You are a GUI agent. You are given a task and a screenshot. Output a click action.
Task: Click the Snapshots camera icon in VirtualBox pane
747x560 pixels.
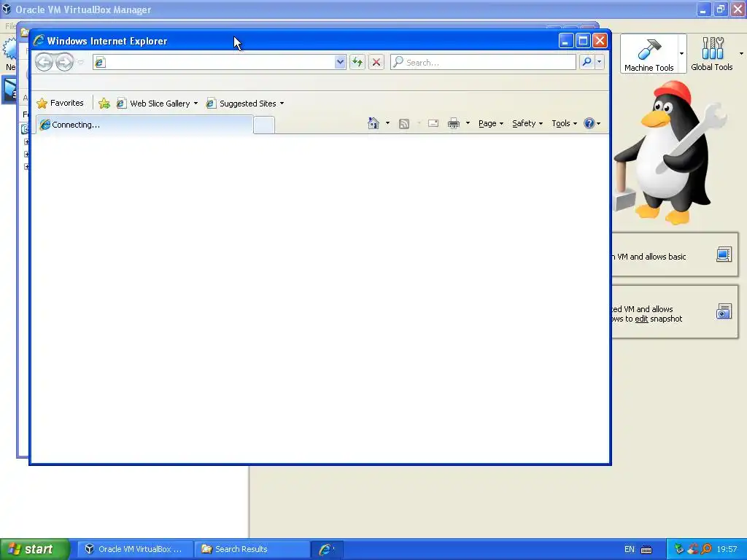tap(724, 311)
